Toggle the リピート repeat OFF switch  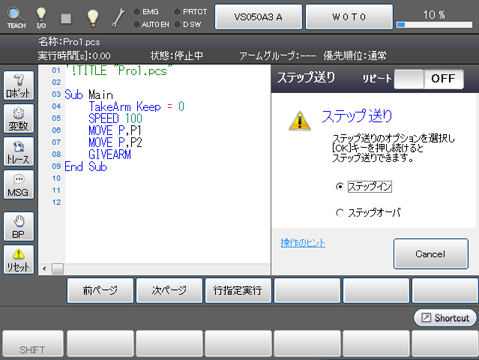pyautogui.click(x=429, y=79)
